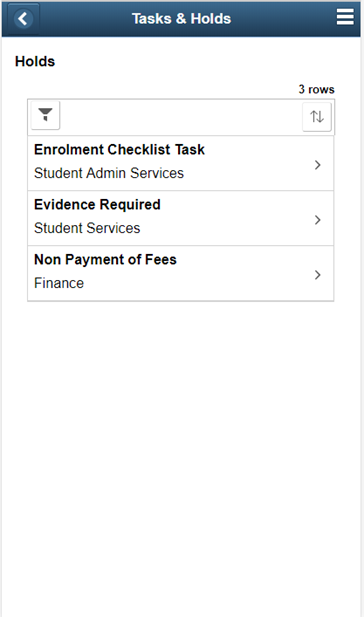The width and height of the screenshot is (364, 617).
Task: Expand the Evidence Required chevron
Action: [318, 220]
